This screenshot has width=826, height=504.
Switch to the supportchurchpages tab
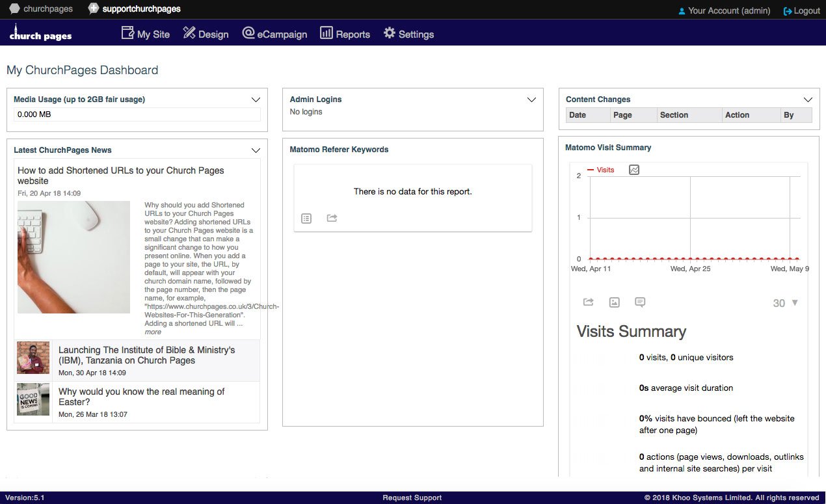pos(135,9)
